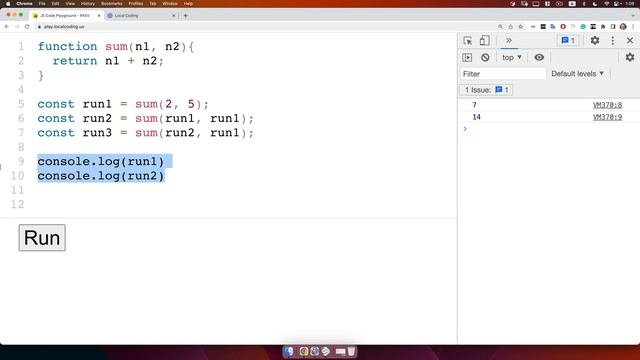Click line const run3 = sum(run2, run1);

[146, 133]
